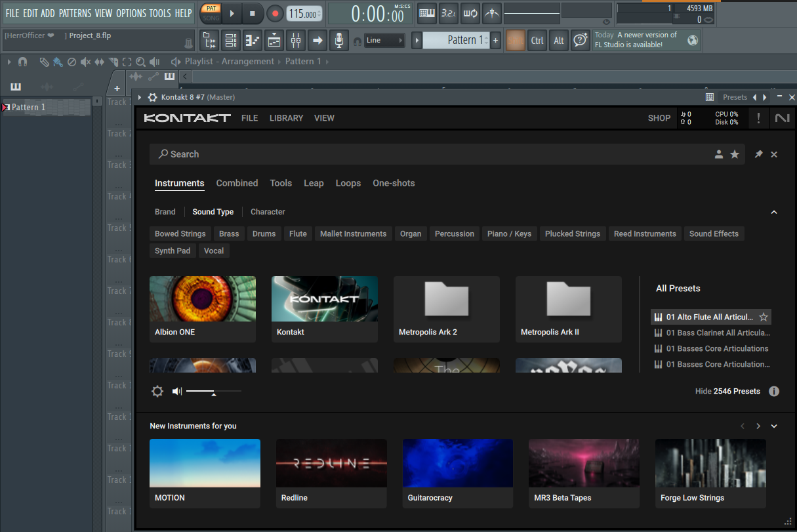The height and width of the screenshot is (532, 797).
Task: Click the globe icon in the news panel
Action: pyautogui.click(x=693, y=41)
